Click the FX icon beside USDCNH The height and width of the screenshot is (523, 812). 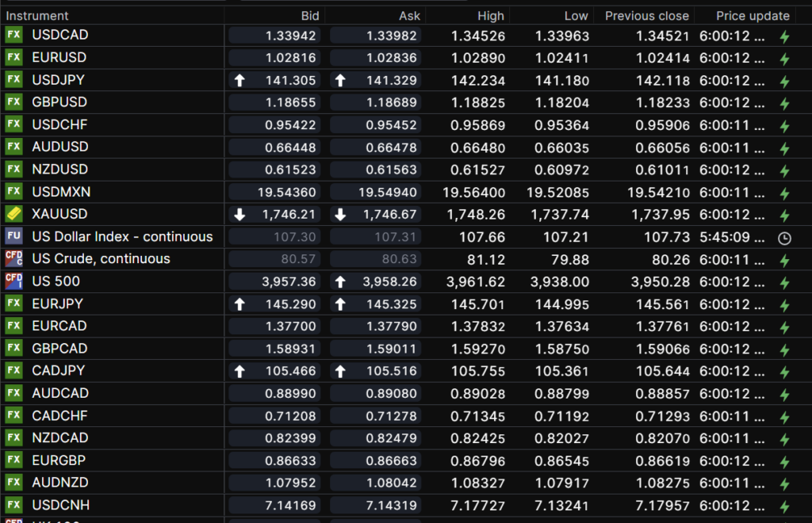(x=13, y=505)
